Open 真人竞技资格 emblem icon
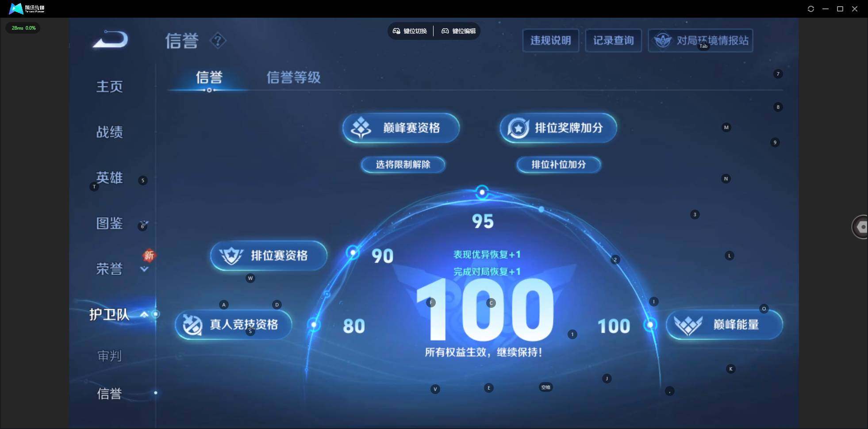The height and width of the screenshot is (429, 868). (193, 324)
